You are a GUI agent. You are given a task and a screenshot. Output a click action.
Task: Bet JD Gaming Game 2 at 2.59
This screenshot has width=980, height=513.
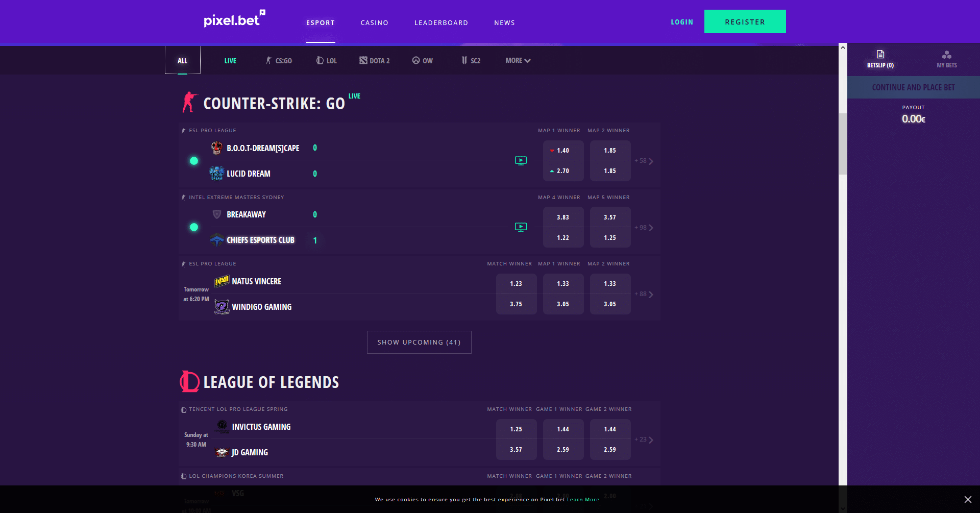(610, 450)
